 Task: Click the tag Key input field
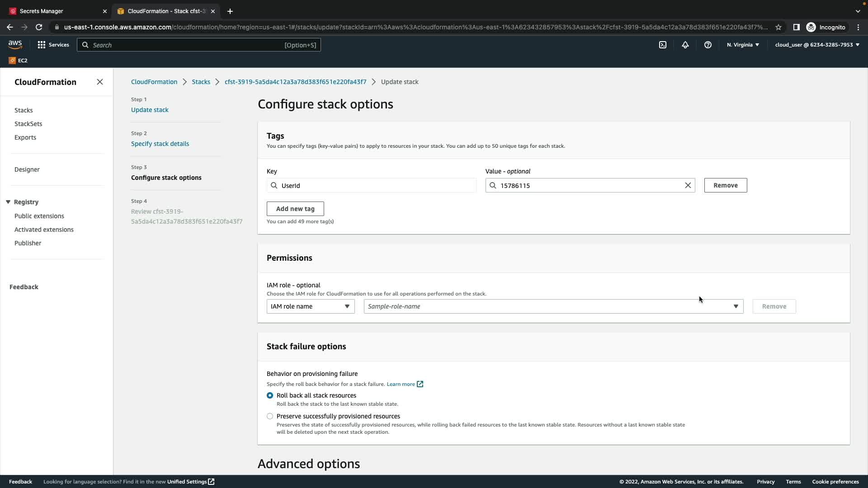375,185
